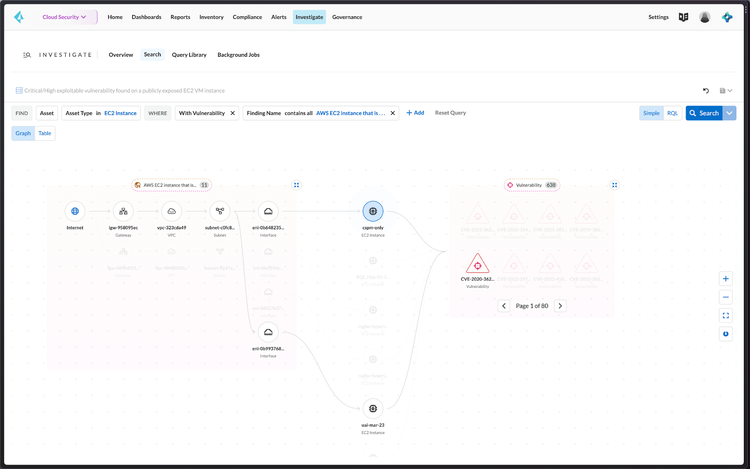750x469 pixels.
Task: Edit the Asset Type in EC2 Instance filter
Action: [101, 113]
